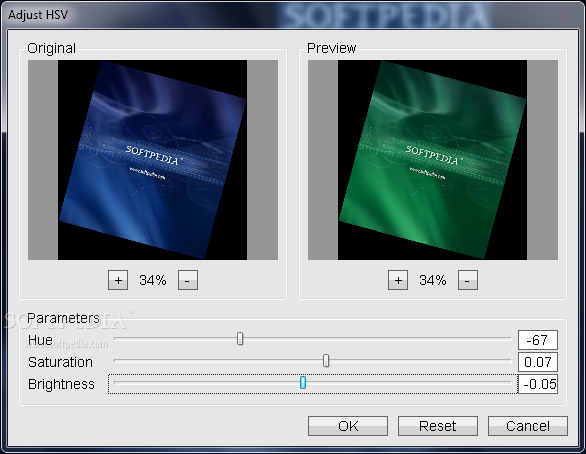Screen dimensions: 586x454
Task: Click the Brightness label
Action: pos(61,384)
